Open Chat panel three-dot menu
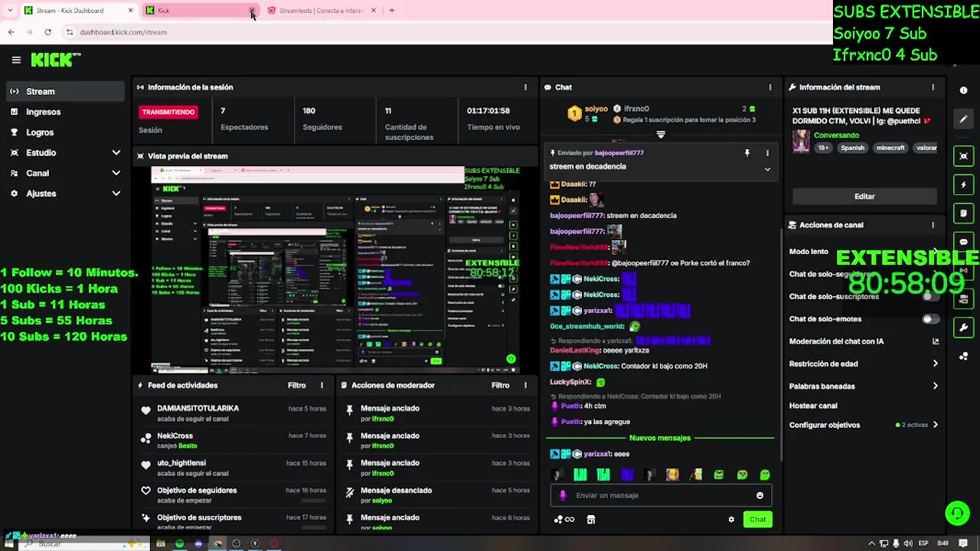The image size is (980, 551). [x=769, y=87]
